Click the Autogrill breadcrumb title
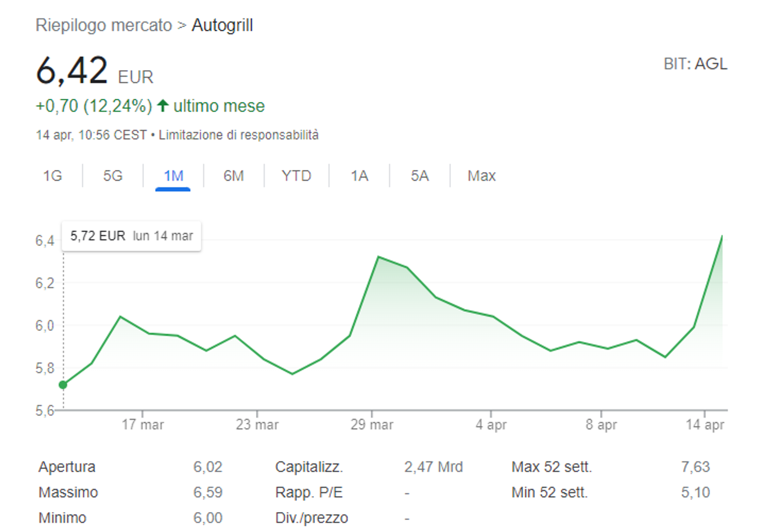Viewport: 768px width, 532px height. pyautogui.click(x=222, y=25)
